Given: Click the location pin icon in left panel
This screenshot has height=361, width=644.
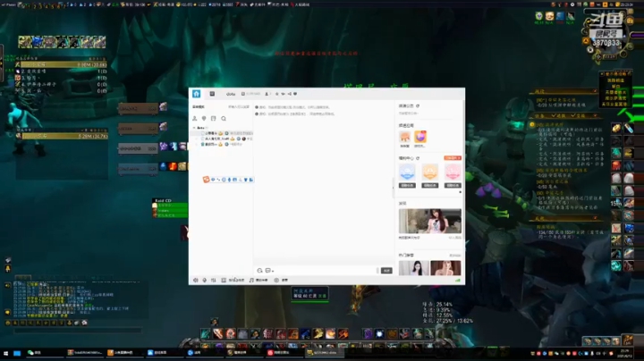Looking at the screenshot, I should 204,119.
